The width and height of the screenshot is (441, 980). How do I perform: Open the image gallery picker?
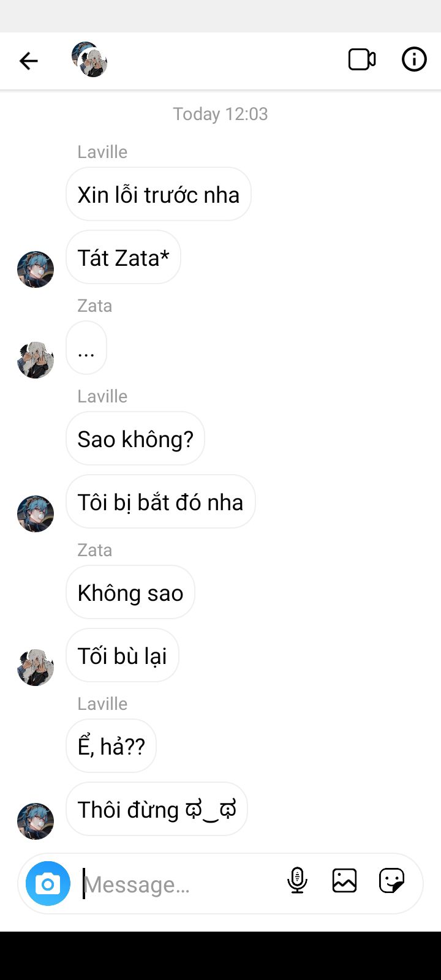[x=344, y=881]
